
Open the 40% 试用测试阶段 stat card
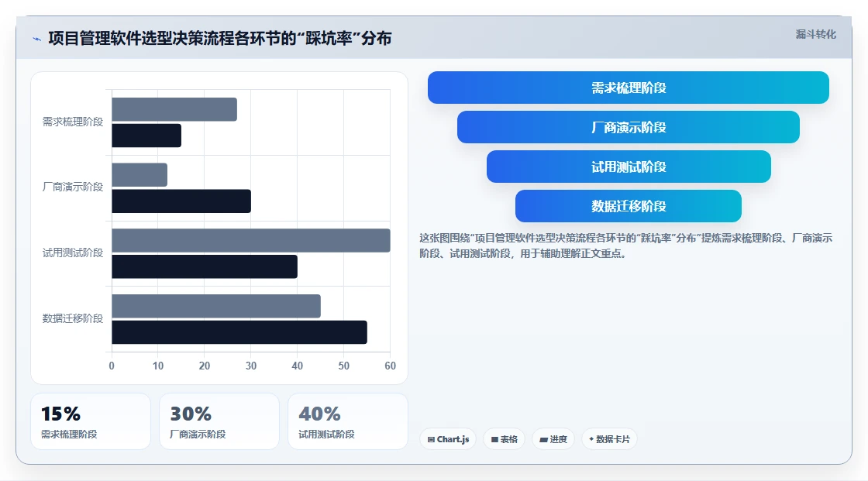[x=348, y=422]
